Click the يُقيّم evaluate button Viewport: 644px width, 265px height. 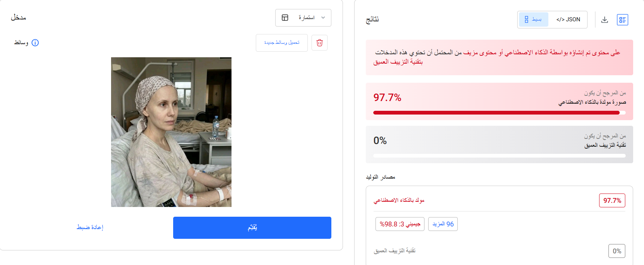click(x=252, y=228)
